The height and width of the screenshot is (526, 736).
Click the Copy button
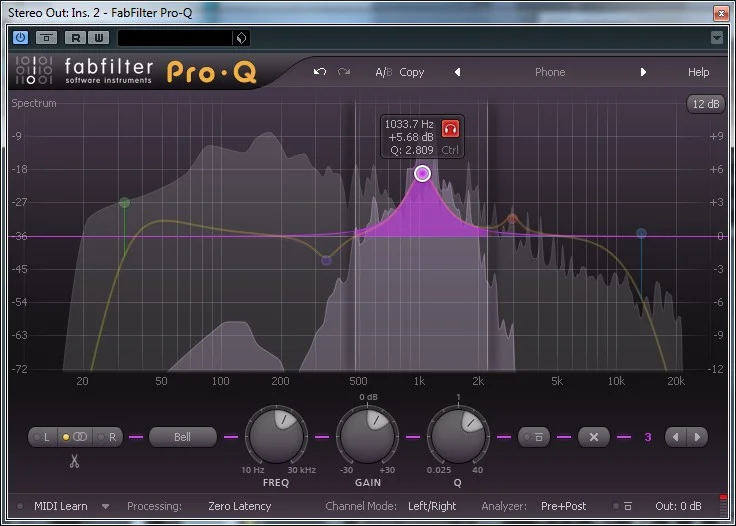[412, 72]
